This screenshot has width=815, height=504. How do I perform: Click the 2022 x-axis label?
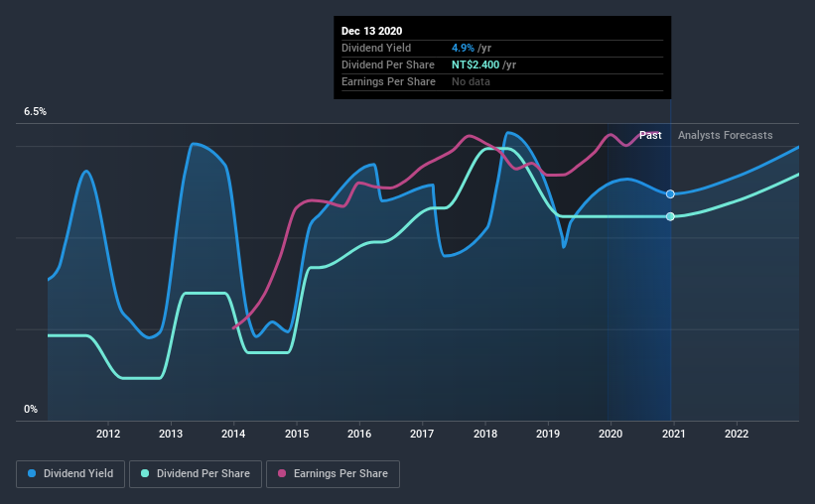click(737, 434)
